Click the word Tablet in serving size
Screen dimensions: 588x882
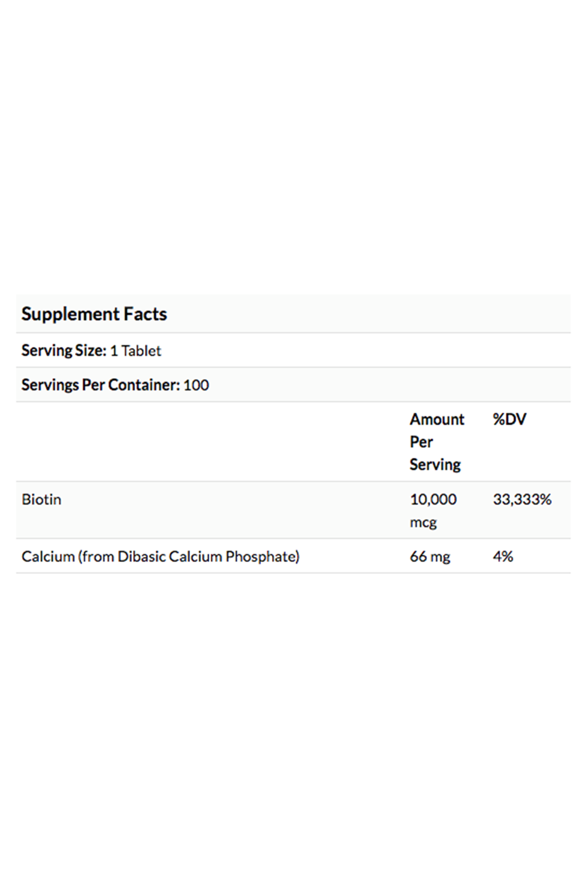tap(141, 351)
